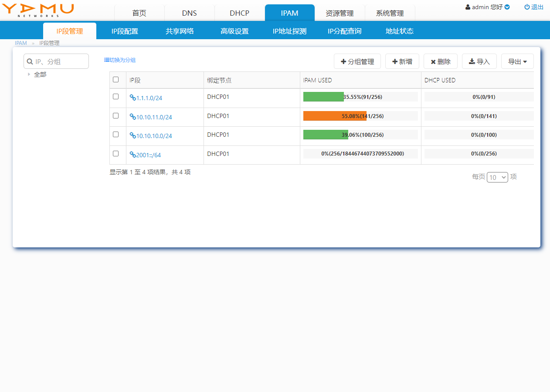The height and width of the screenshot is (392, 550).
Task: Open the 首页 top menu
Action: 139,13
